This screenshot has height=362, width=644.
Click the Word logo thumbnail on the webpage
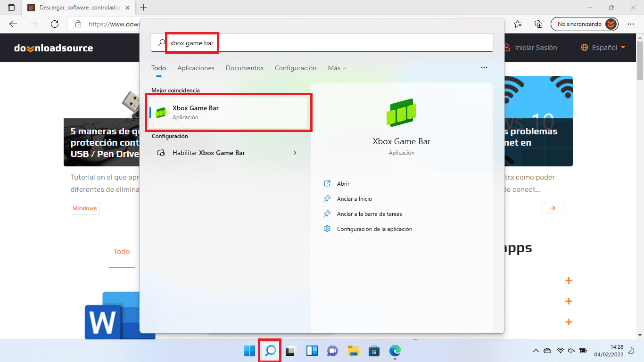pyautogui.click(x=112, y=316)
